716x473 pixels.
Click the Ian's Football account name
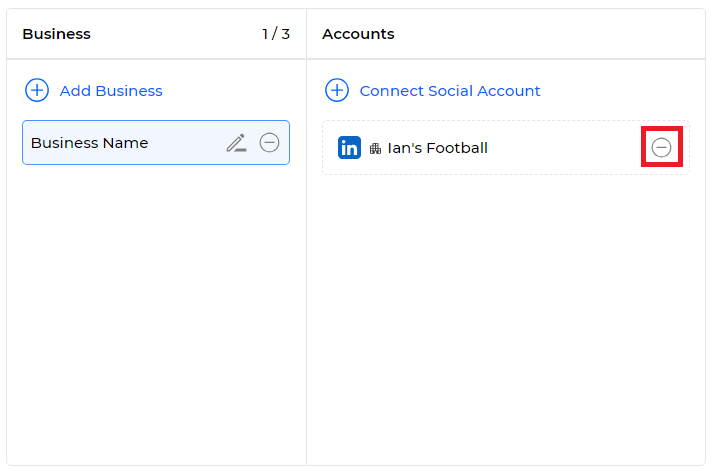click(437, 148)
